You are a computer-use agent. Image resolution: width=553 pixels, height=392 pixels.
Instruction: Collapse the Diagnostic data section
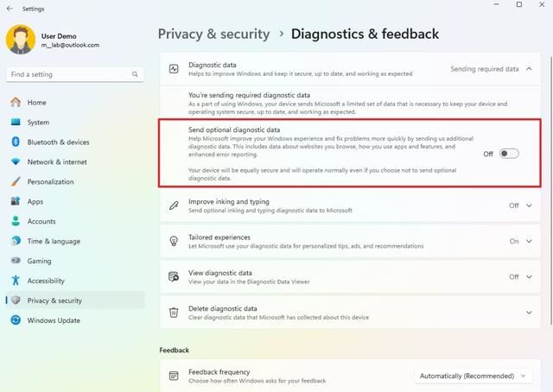coord(529,68)
